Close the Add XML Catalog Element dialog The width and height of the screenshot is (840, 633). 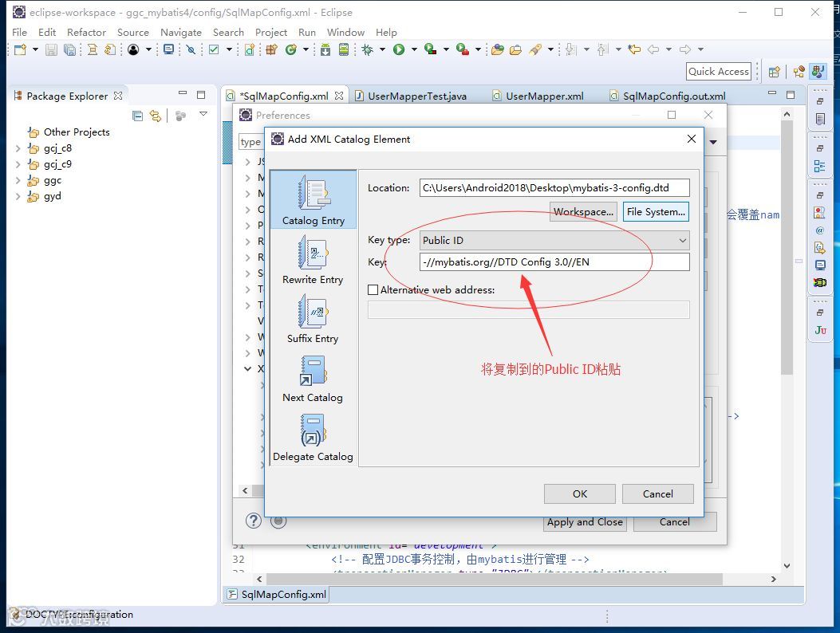click(x=691, y=140)
